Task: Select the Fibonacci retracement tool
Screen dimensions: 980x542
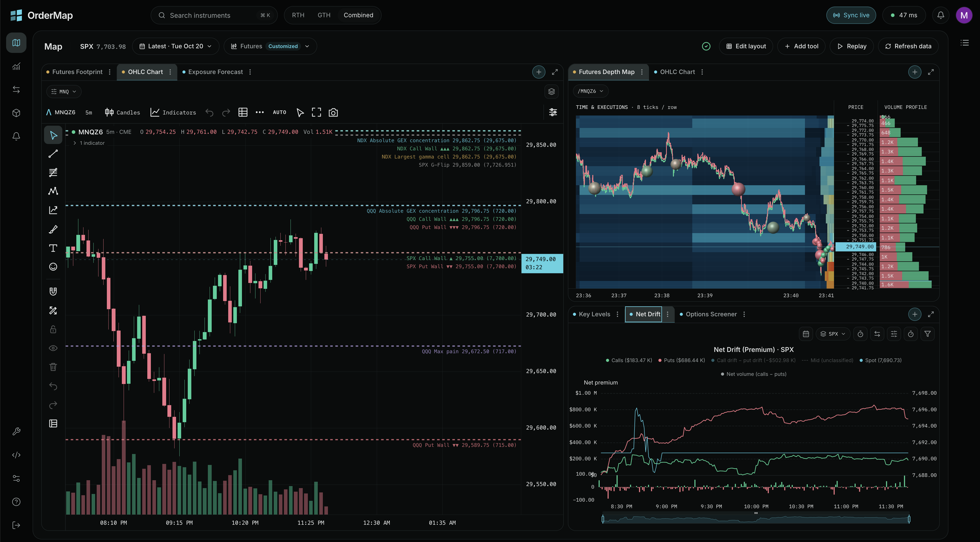Action: [x=53, y=172]
